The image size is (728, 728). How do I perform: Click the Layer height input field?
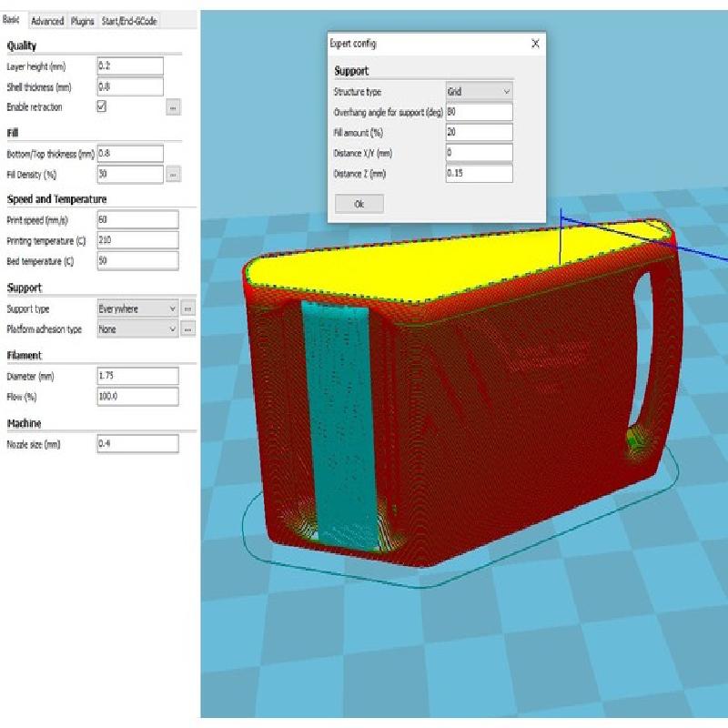129,66
